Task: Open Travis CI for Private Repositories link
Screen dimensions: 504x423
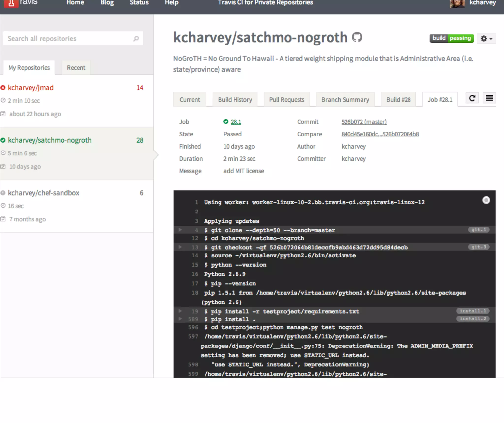Action: point(266,3)
